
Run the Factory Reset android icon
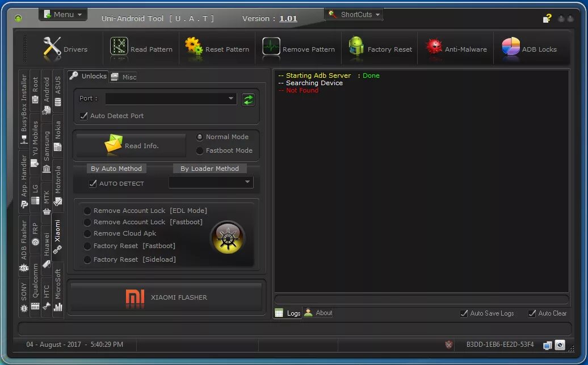356,47
